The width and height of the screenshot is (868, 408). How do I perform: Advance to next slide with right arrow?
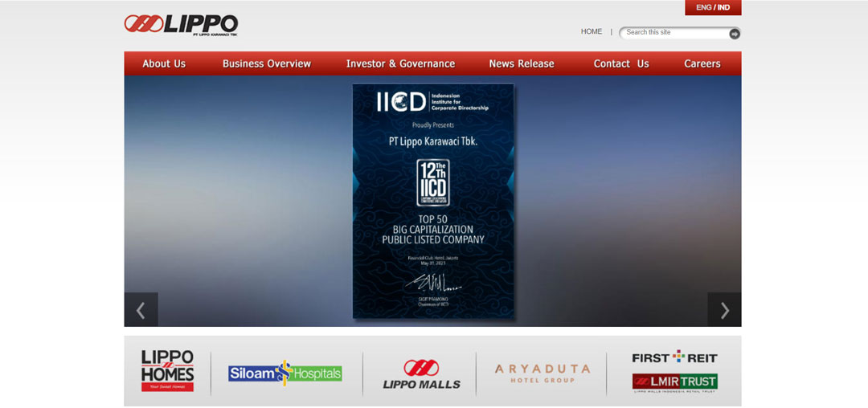click(724, 310)
